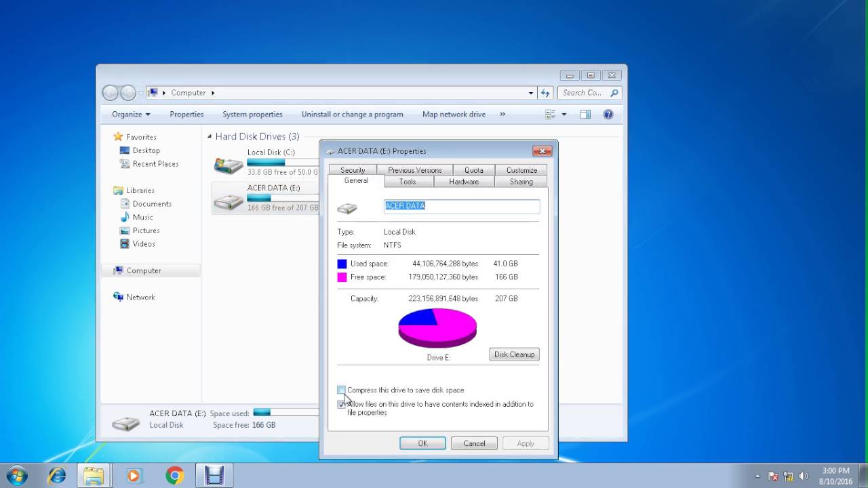Switch to the Previous Versions tab
Screen dimensions: 868x488
tap(415, 170)
